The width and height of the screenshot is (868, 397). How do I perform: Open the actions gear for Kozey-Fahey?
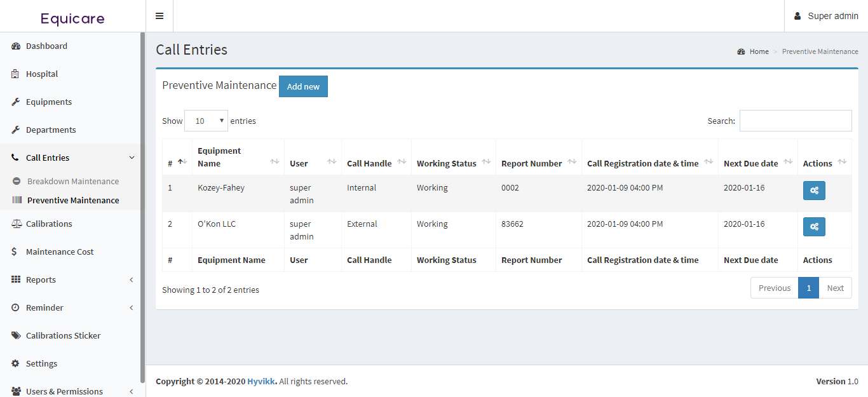click(x=814, y=190)
